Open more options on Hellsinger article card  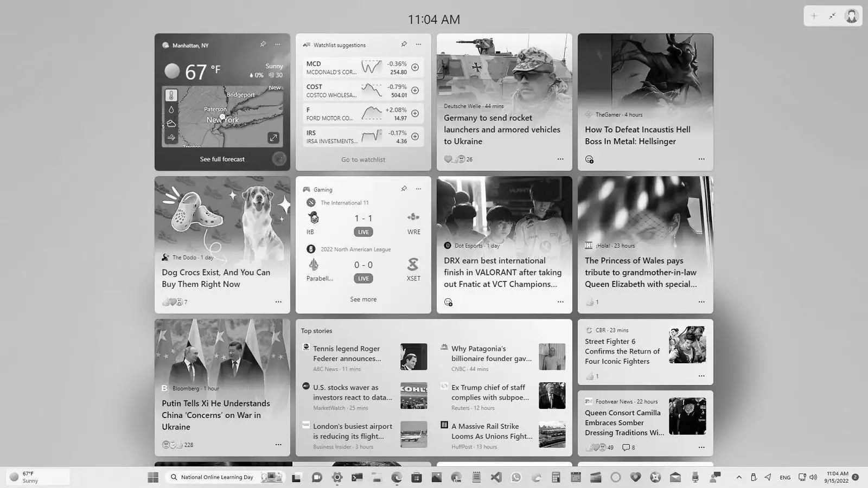(x=701, y=159)
